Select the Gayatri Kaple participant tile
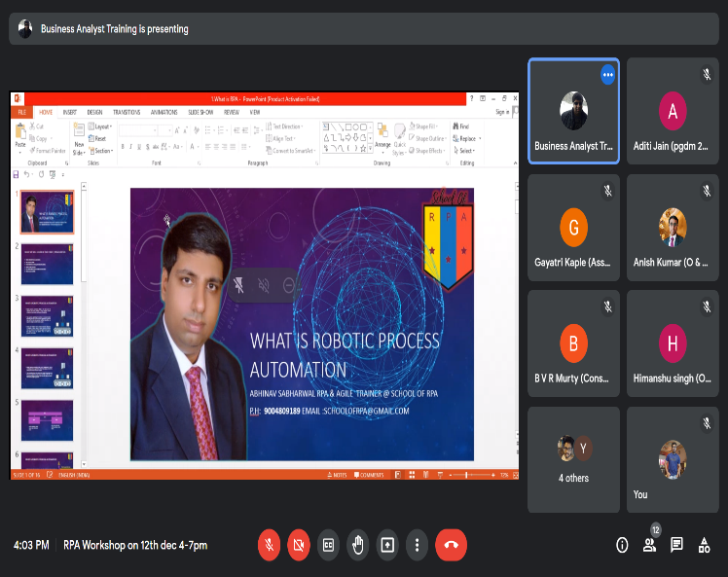728x577 pixels. (x=574, y=228)
